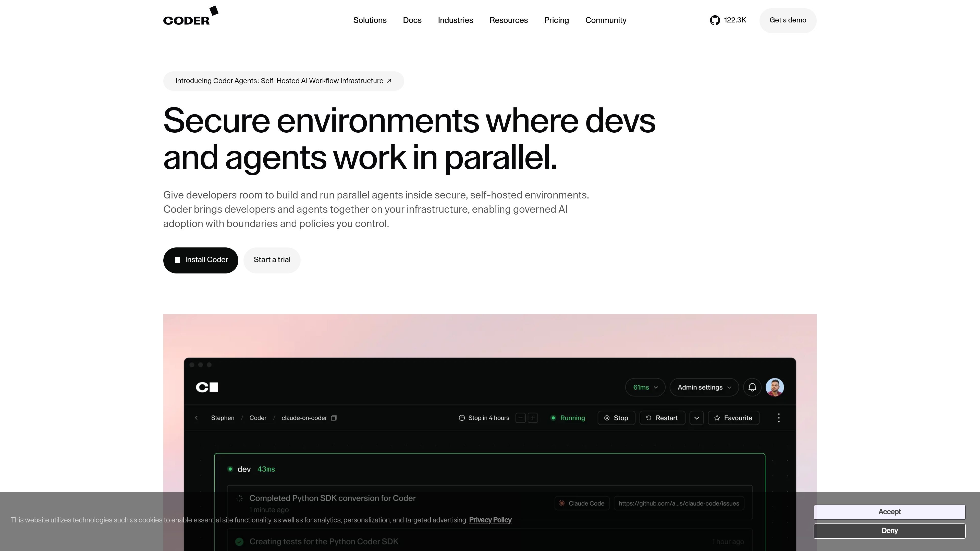Click the back chevron beside Stephen
Viewport: 980px width, 551px height.
[196, 418]
